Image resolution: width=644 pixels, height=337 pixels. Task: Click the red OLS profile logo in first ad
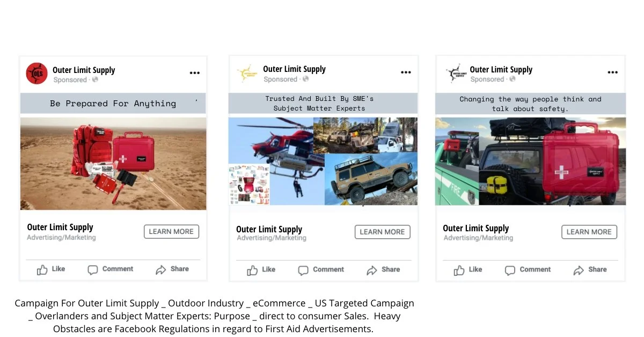(x=37, y=74)
